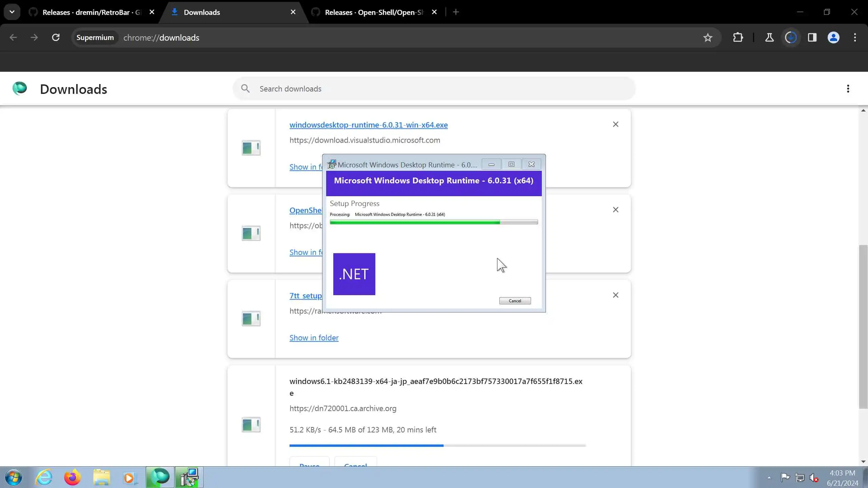This screenshot has width=868, height=488.
Task: Click the archive.org download progress bar
Action: [437, 446]
